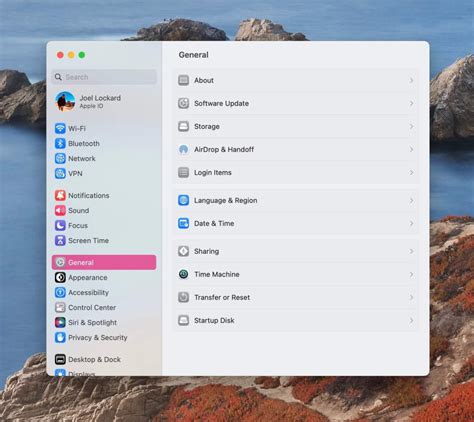Expand the Transfer or Reset chevron
This screenshot has width=474, height=422.
[x=411, y=297]
